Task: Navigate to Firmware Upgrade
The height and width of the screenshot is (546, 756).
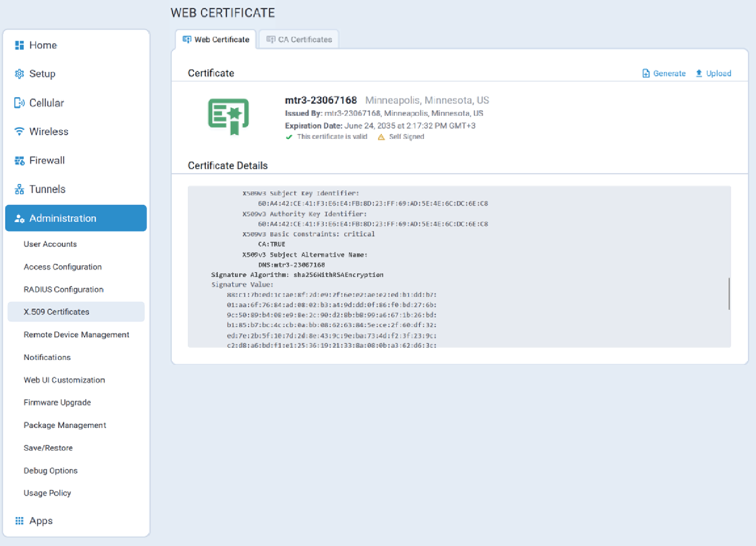Action: coord(57,402)
